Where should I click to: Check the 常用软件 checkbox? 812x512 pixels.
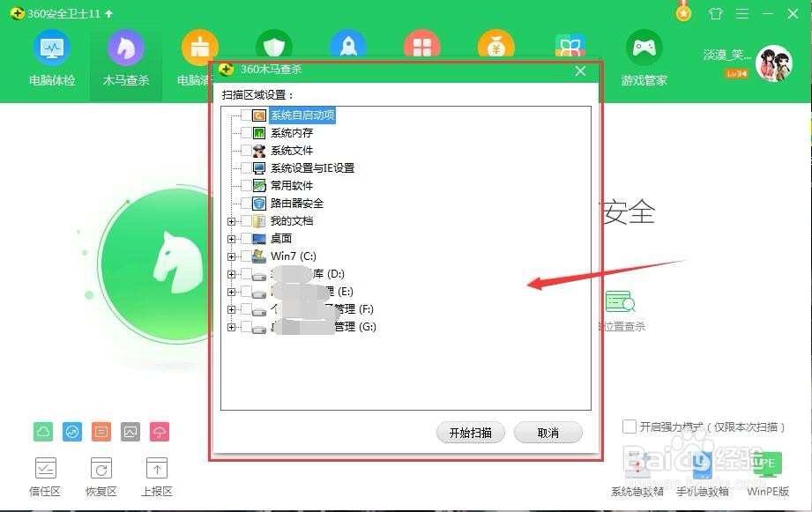click(246, 185)
